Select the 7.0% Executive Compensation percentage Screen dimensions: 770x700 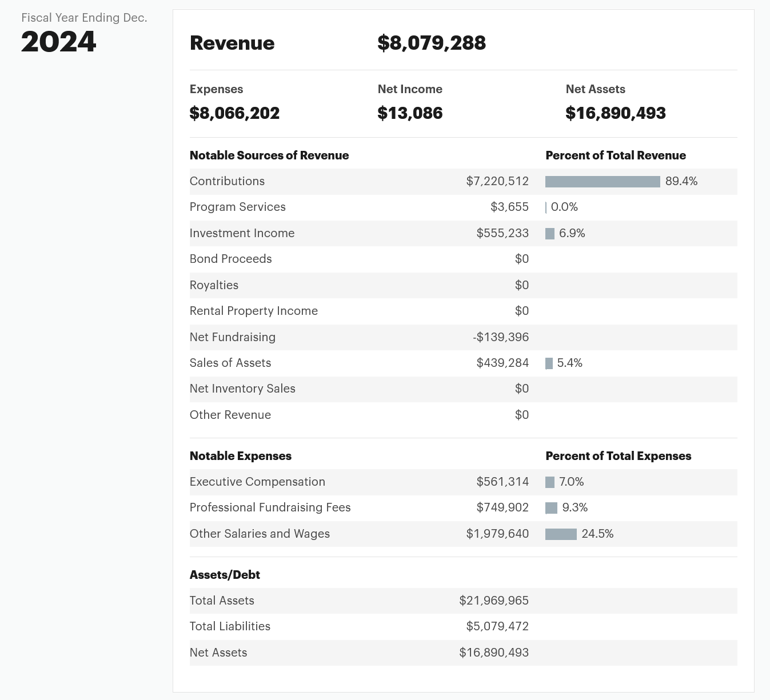point(572,482)
